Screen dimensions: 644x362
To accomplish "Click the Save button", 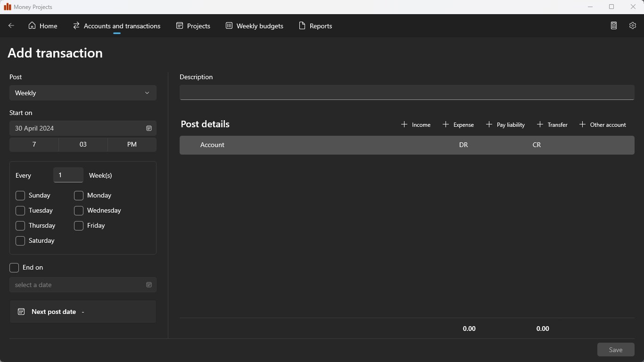I will pos(616,350).
